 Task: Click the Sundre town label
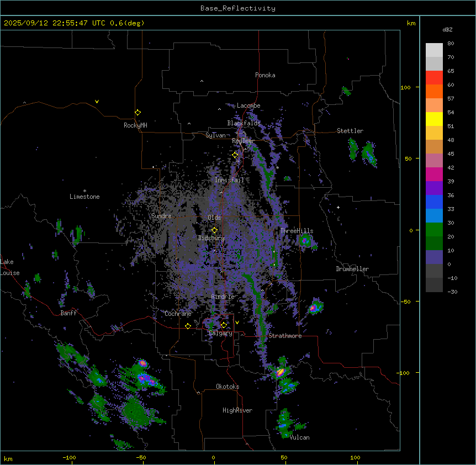[161, 216]
